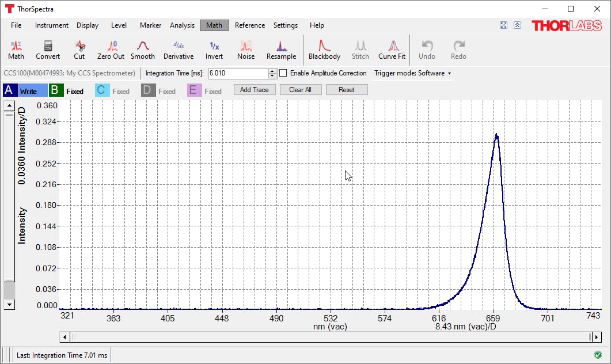Click the fullscreen expand icon near Thorlabs logo

[503, 25]
